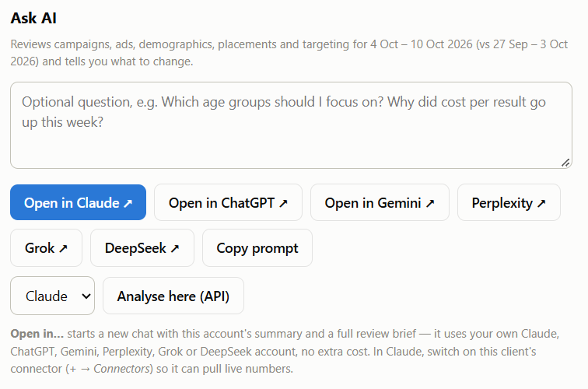Open the review in Claude
Screen dimensions: 588x389
click(x=78, y=202)
